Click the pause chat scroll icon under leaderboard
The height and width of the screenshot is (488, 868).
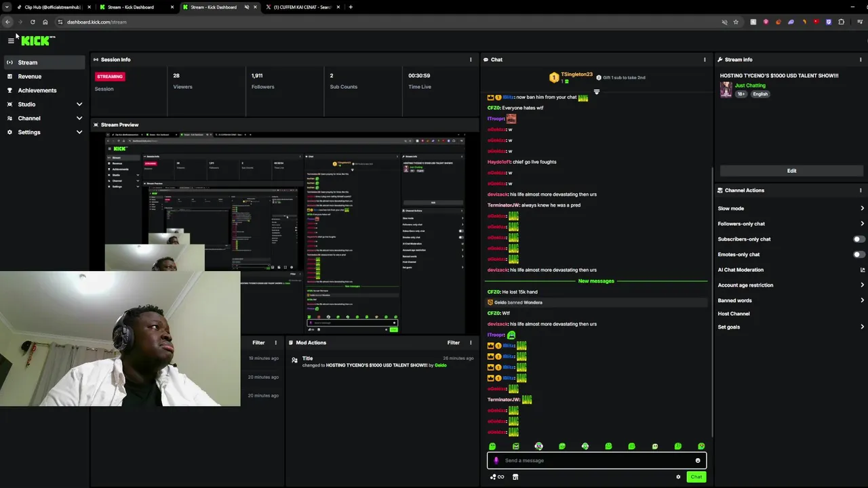[597, 91]
